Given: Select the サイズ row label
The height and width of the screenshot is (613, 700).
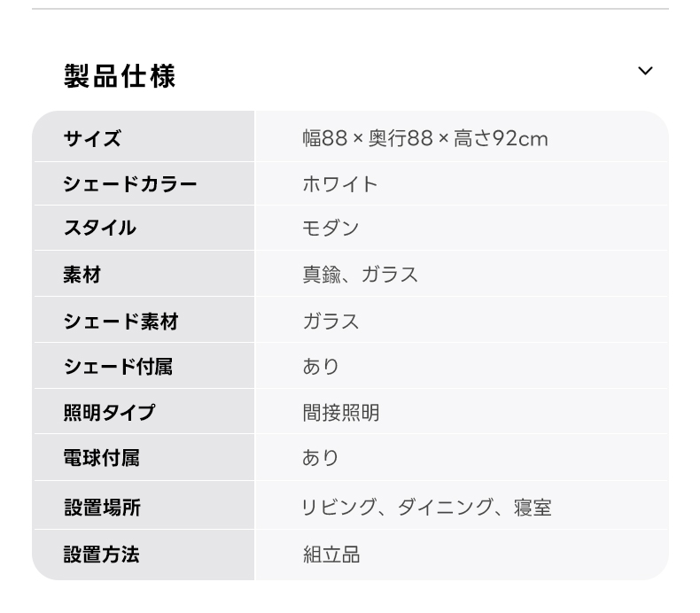Looking at the screenshot, I should (92, 138).
